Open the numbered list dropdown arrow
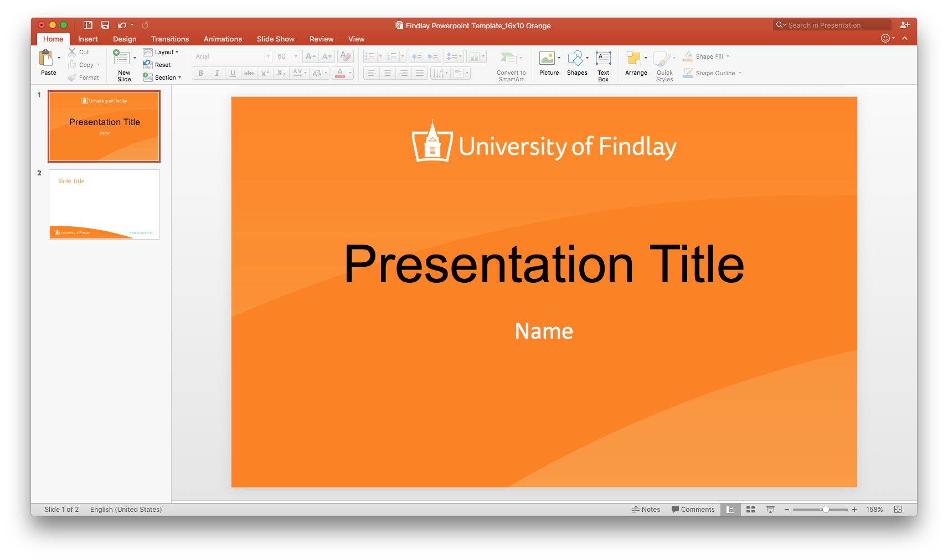 coord(403,56)
